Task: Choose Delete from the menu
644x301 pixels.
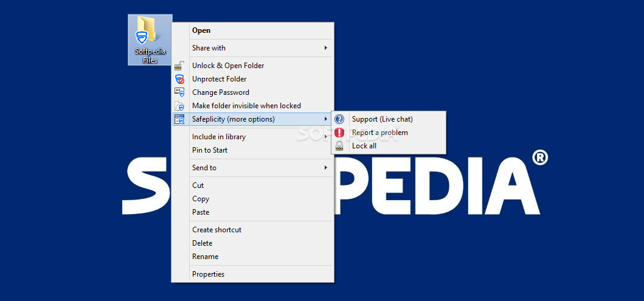Action: click(x=252, y=243)
